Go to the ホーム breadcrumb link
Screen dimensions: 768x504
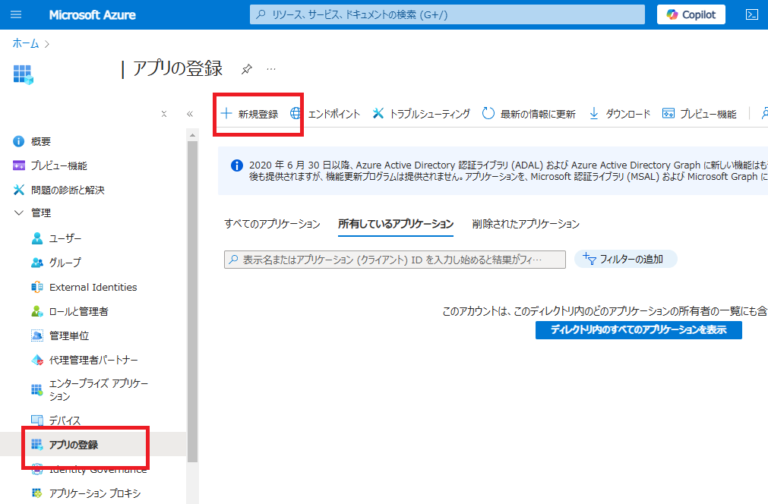pyautogui.click(x=26, y=44)
